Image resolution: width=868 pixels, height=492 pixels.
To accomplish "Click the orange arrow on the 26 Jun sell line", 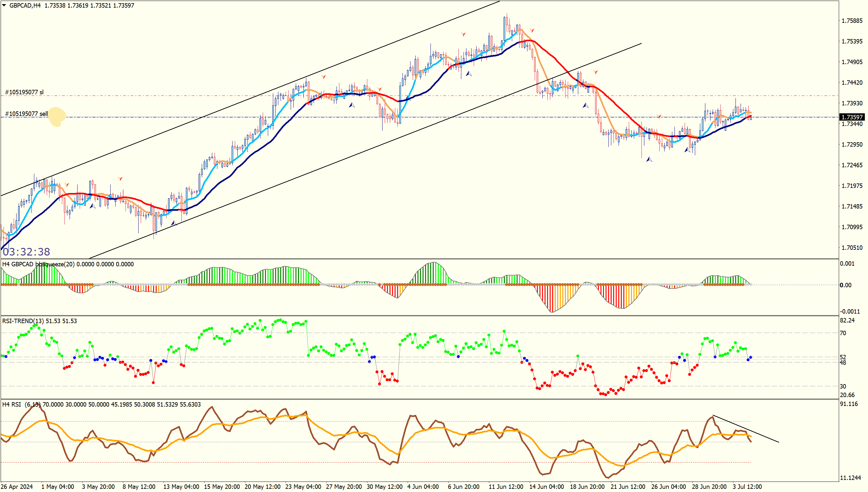I will pyautogui.click(x=659, y=116).
